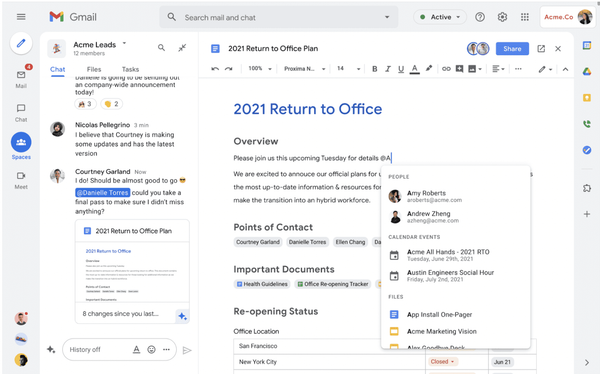Select App Install One-Pager file

click(455, 314)
